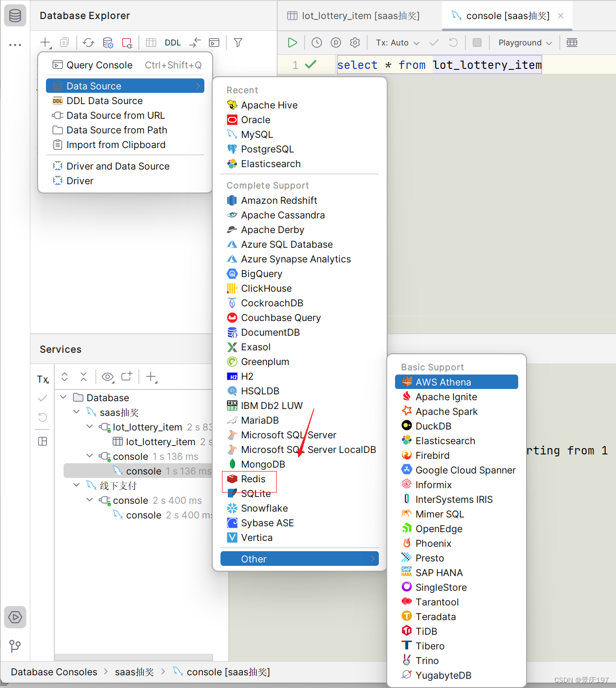Open data source properties icon
This screenshot has width=616, height=688.
pyautogui.click(x=108, y=43)
